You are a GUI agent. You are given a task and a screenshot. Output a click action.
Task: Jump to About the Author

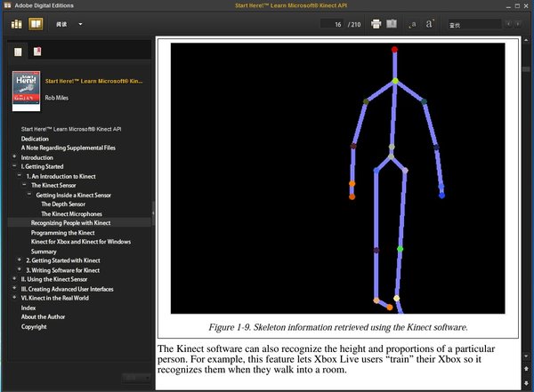point(41,317)
